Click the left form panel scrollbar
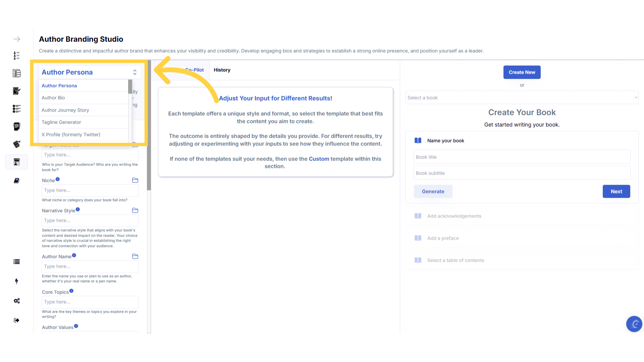Viewport: 644px width, 362px height. coord(149,126)
